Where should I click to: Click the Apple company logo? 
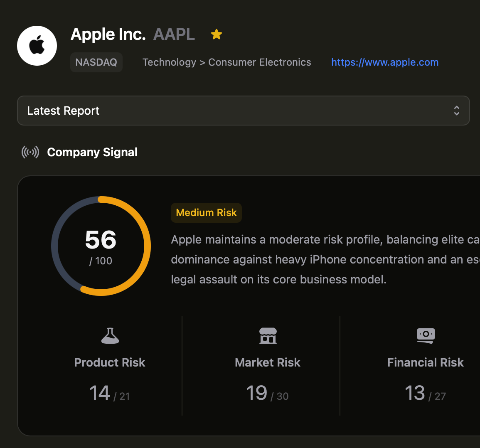(37, 46)
